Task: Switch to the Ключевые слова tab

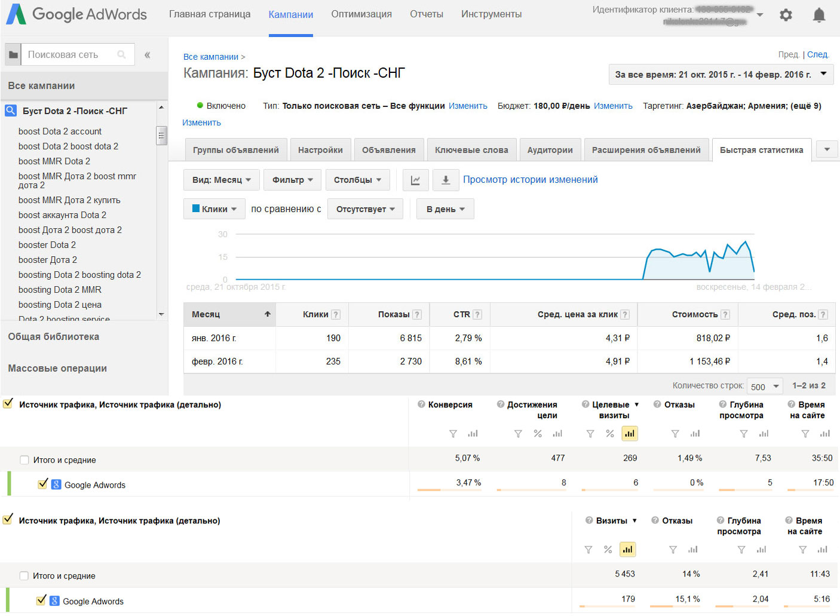Action: [471, 150]
